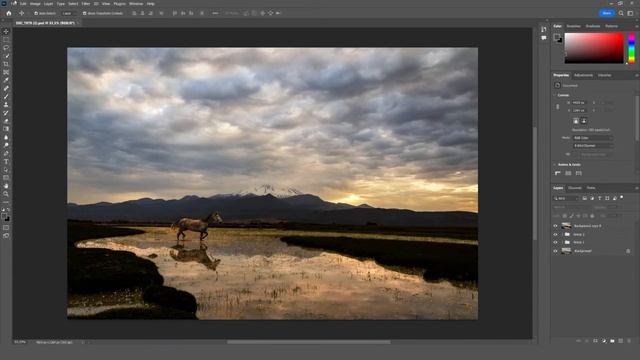Screen dimensions: 640x360
Task: Toggle Show Transform Controls checkbox
Action: click(84, 13)
